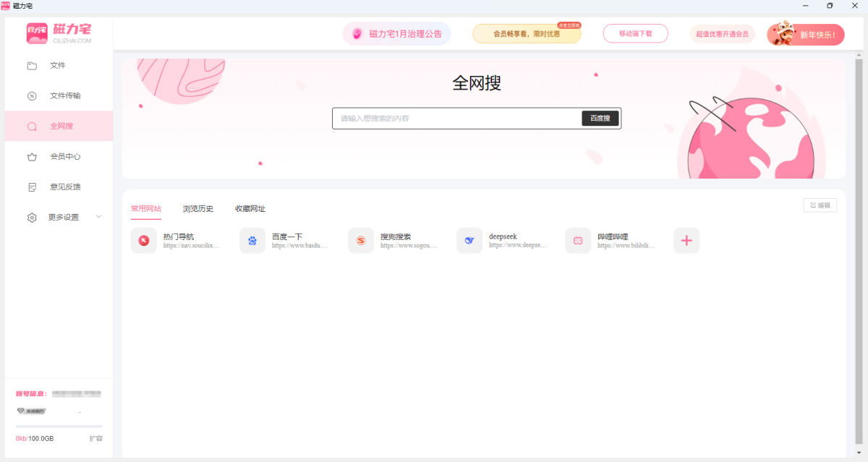Switch to the 浏览历史 tab
This screenshot has height=462, width=868.
coord(198,209)
